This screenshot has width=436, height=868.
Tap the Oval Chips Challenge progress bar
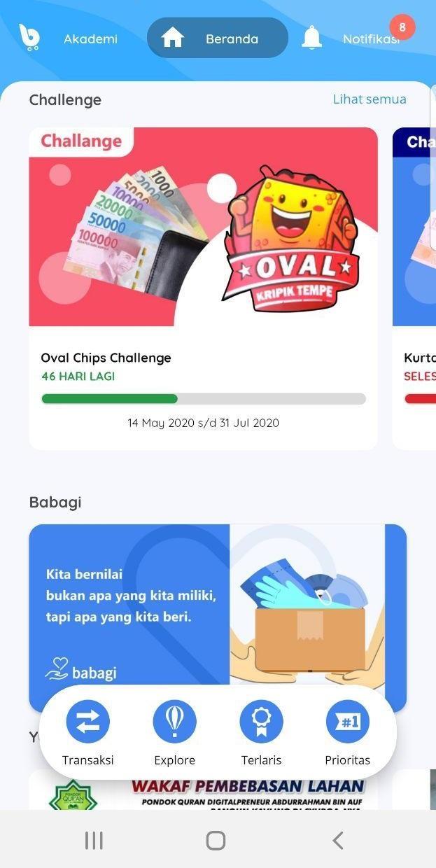pyautogui.click(x=203, y=399)
